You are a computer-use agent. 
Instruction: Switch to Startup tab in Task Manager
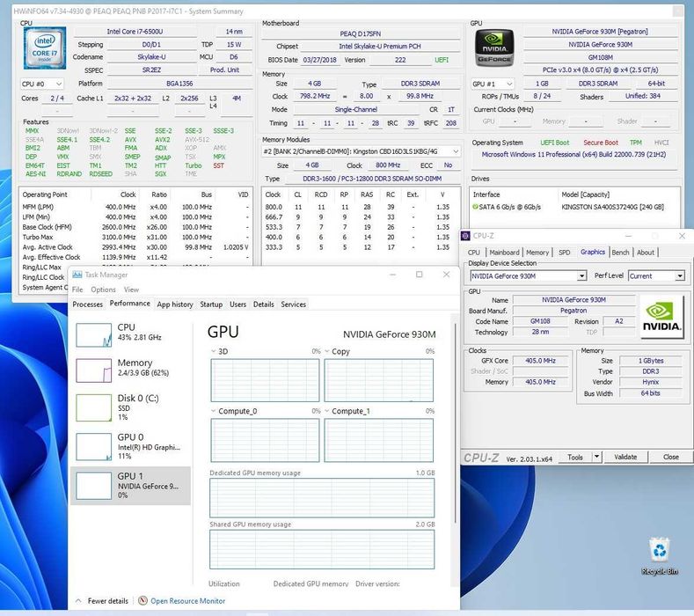[x=211, y=304]
